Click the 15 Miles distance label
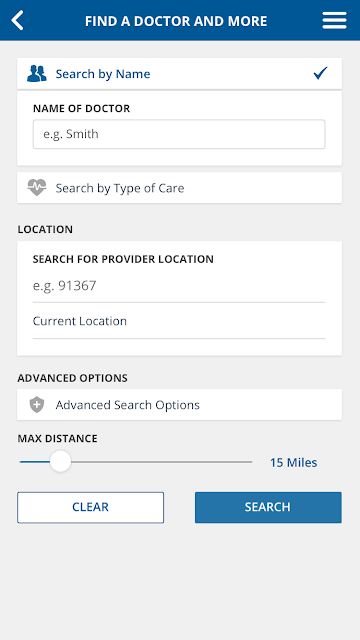 [x=293, y=462]
